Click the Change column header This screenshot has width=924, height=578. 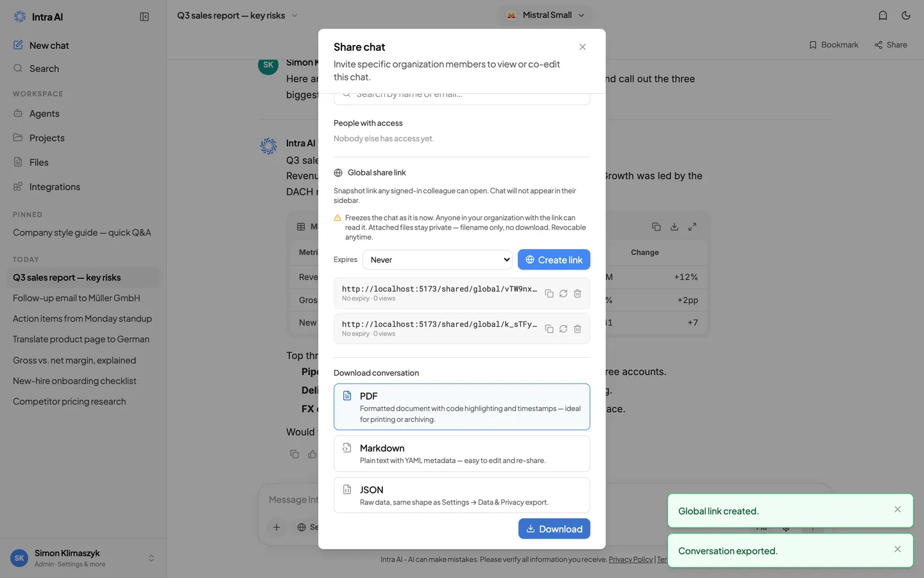click(x=645, y=252)
